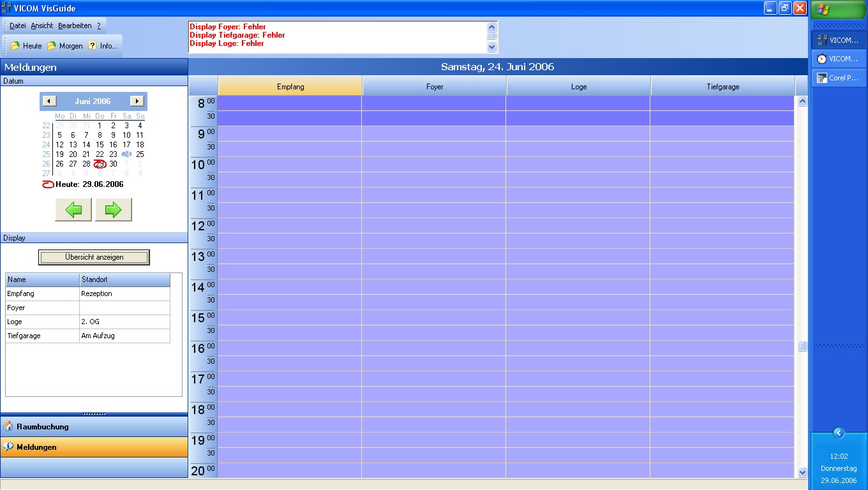Select June 15 in the calendar
The image size is (868, 490).
coord(100,145)
